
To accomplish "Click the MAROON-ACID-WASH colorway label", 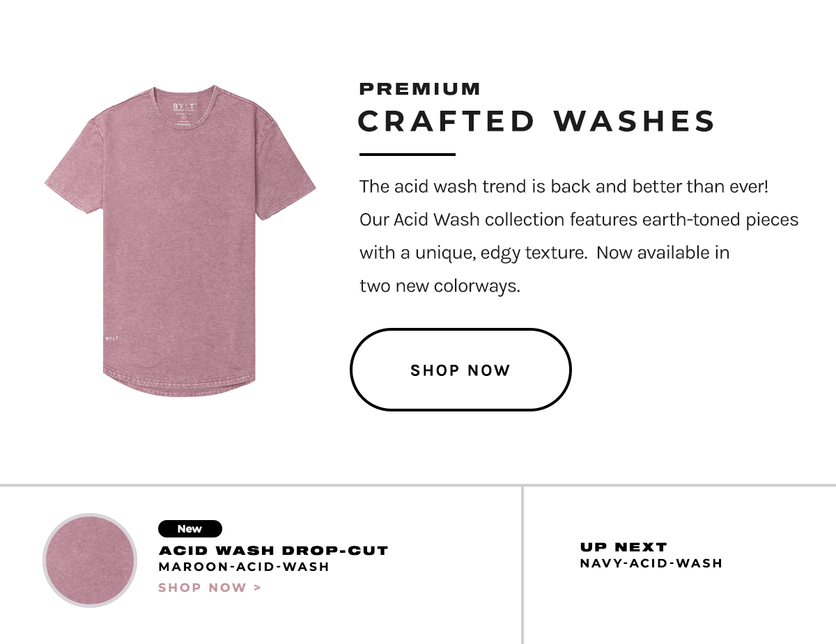I will 245,567.
